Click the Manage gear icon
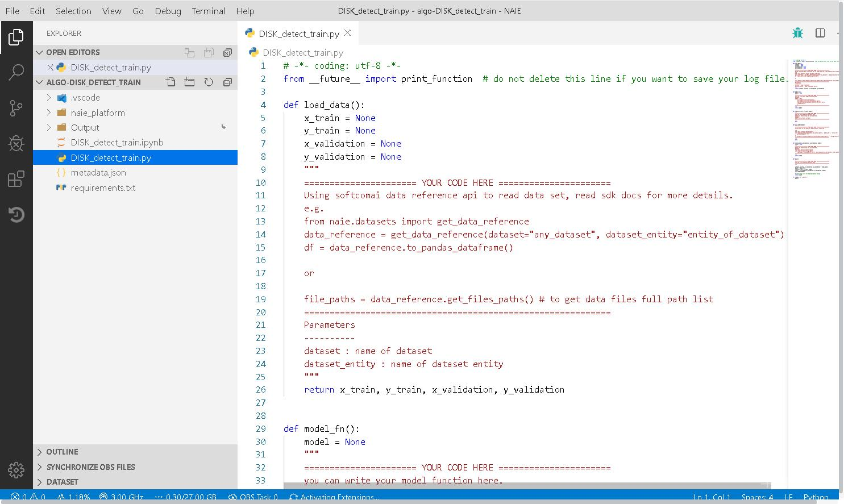This screenshot has height=504, width=844. (16, 470)
